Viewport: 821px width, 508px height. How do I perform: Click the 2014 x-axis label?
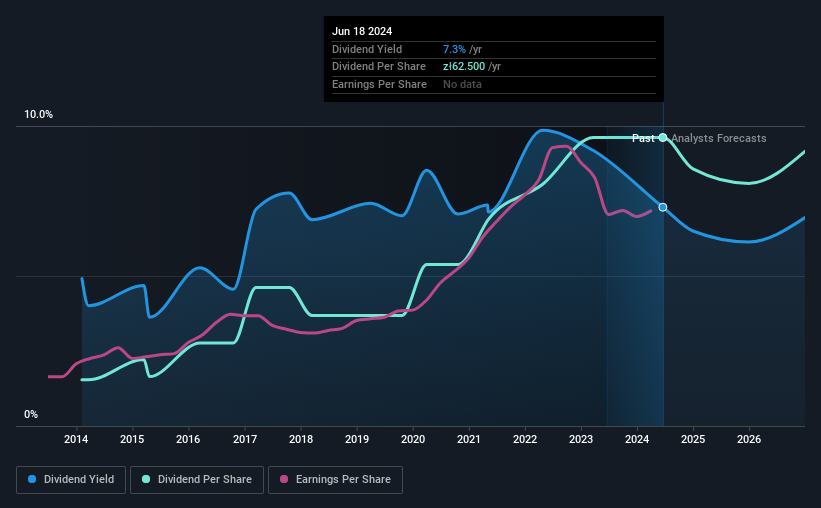coord(76,439)
